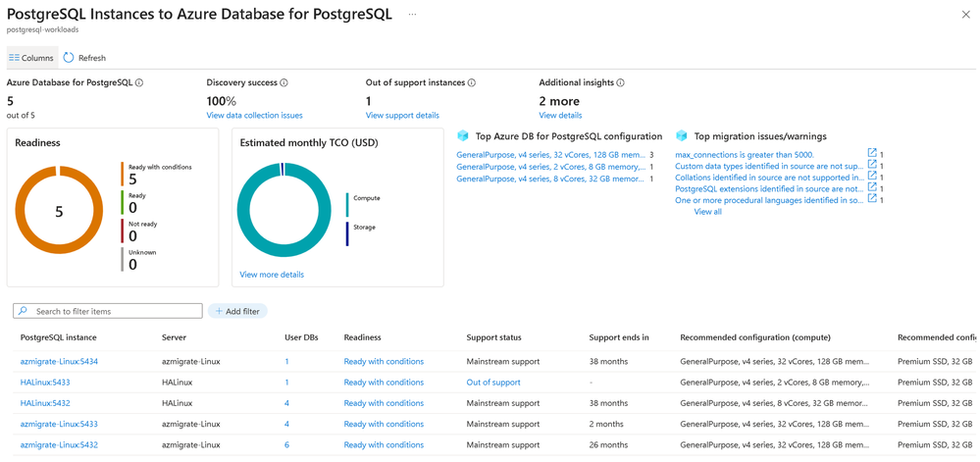The width and height of the screenshot is (980, 462).
Task: Open readiness for azmigrate-Linux:5433 row
Action: [384, 424]
